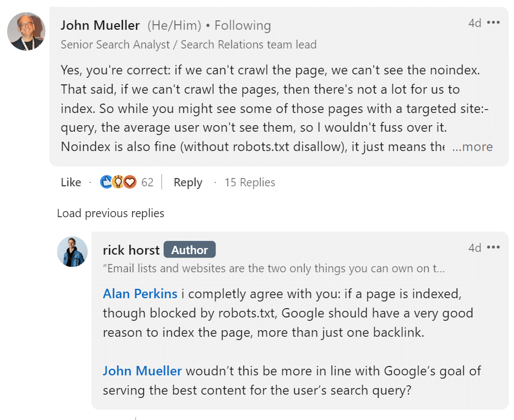This screenshot has height=420, width=514.
Task: Open the 62 reactions count list
Action: (147, 182)
